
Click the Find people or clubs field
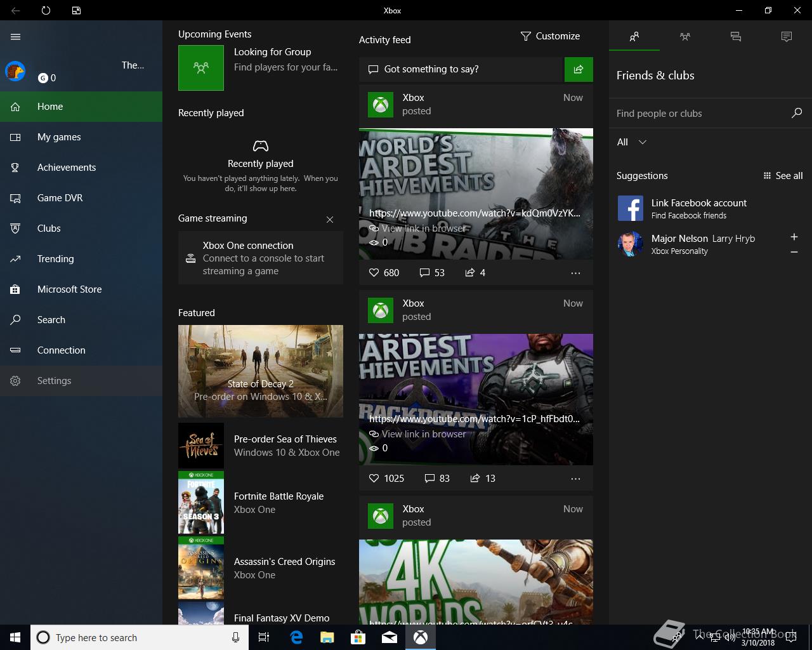[699, 114]
